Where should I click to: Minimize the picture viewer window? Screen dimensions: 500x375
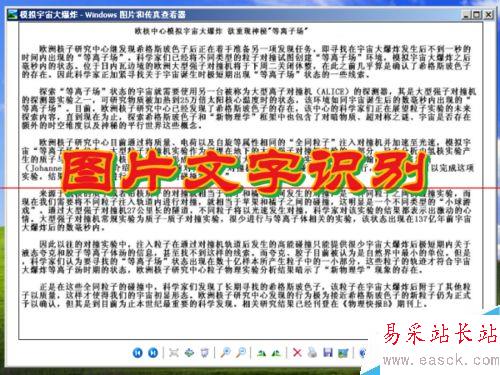click(x=466, y=15)
